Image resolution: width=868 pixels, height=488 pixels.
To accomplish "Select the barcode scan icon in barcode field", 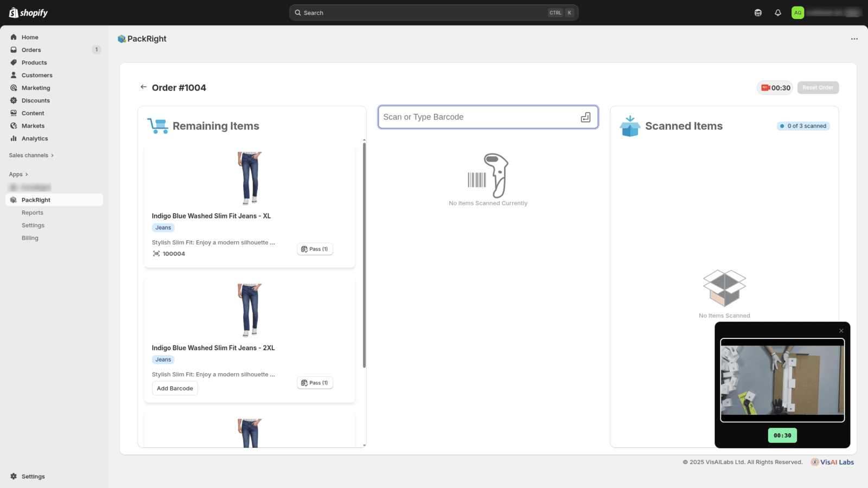I will click(x=586, y=117).
